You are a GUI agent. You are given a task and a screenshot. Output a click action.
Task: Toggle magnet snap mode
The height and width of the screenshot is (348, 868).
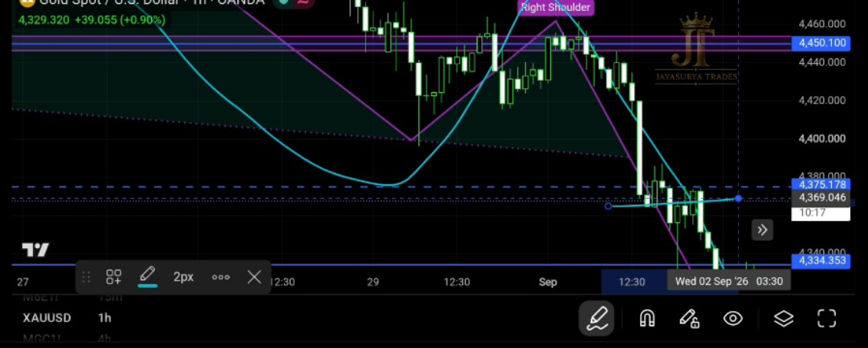[x=647, y=319]
